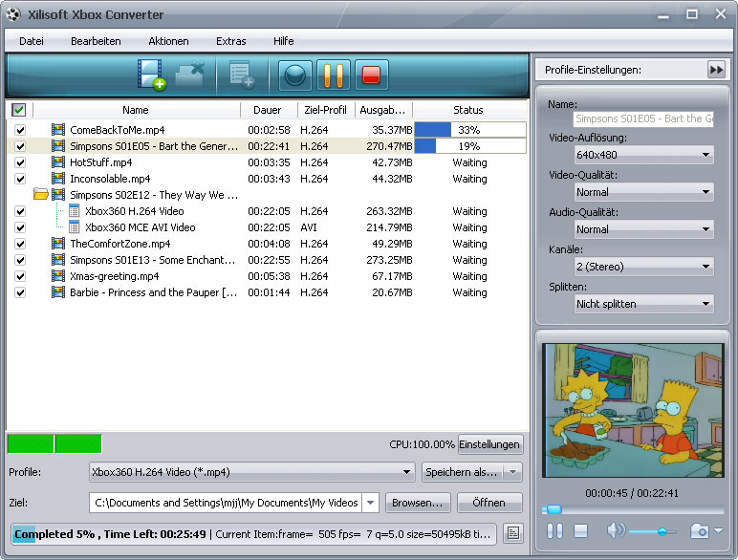Click the Remove file toolbar icon
This screenshot has height=560, width=738.
pos(189,75)
